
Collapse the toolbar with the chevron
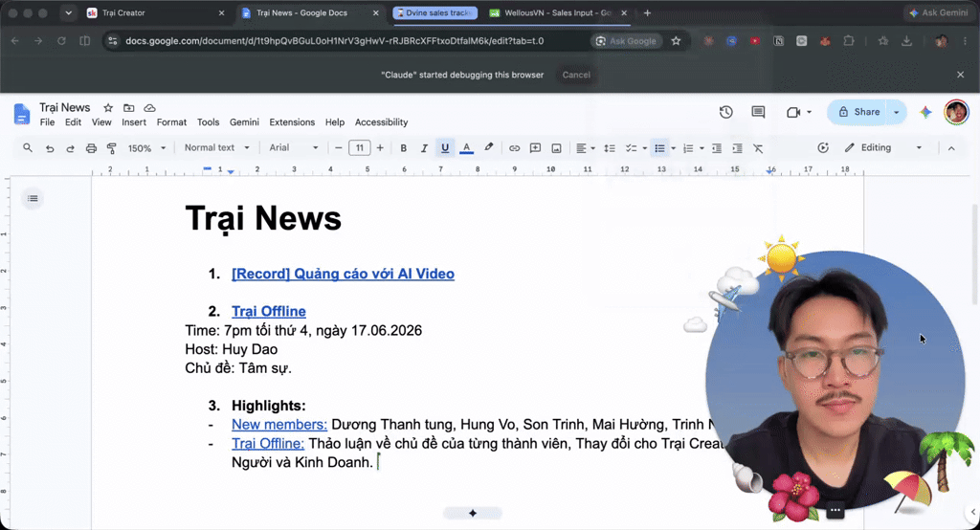951,148
